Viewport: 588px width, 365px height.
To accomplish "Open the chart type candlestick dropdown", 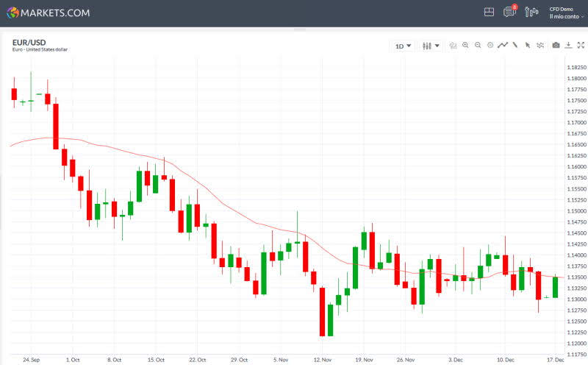I will [431, 46].
